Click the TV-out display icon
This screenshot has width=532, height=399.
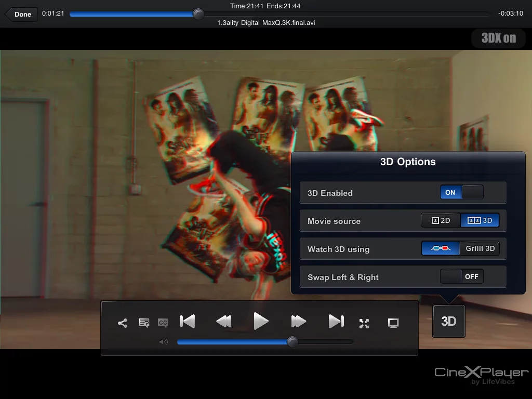point(393,323)
